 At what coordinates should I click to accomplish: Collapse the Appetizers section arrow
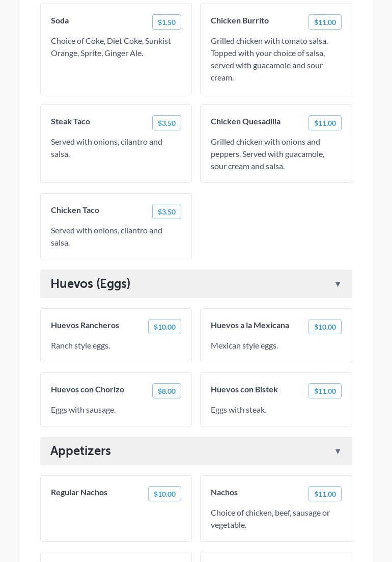point(338,451)
